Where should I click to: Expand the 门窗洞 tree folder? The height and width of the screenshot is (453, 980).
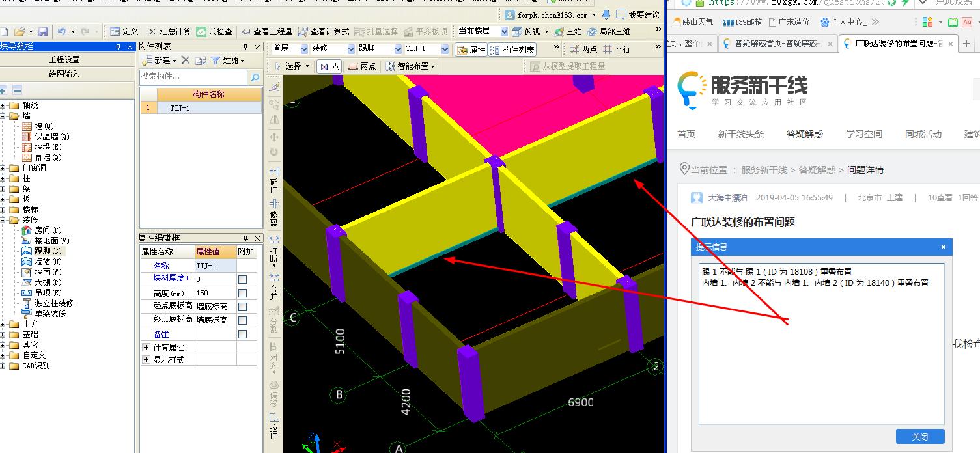point(4,167)
